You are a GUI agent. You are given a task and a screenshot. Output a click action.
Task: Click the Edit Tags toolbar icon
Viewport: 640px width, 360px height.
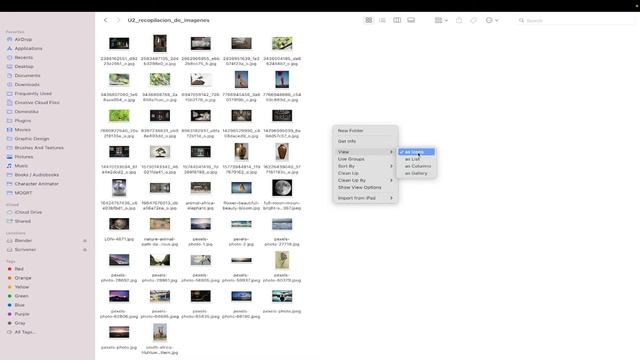473,20
